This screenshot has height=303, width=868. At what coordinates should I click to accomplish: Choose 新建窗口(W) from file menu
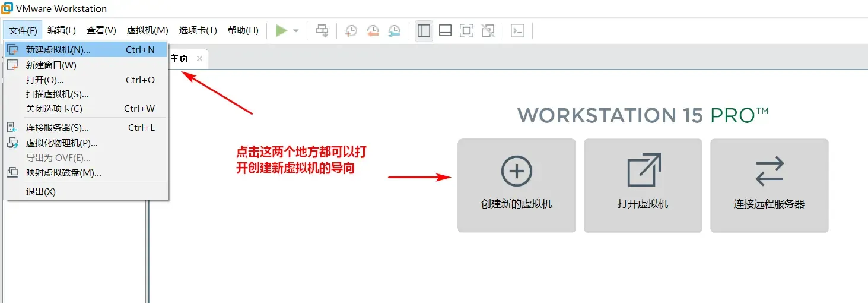(86, 65)
